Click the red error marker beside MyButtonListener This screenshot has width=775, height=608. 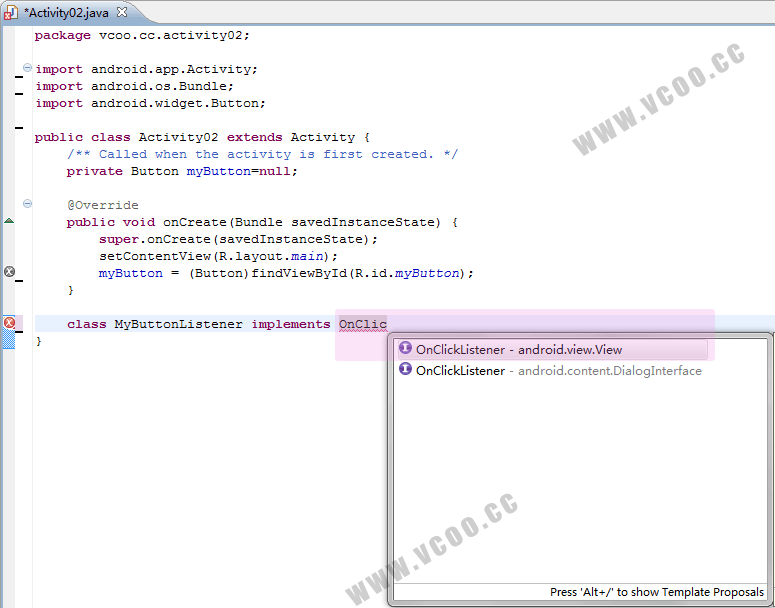(10, 323)
